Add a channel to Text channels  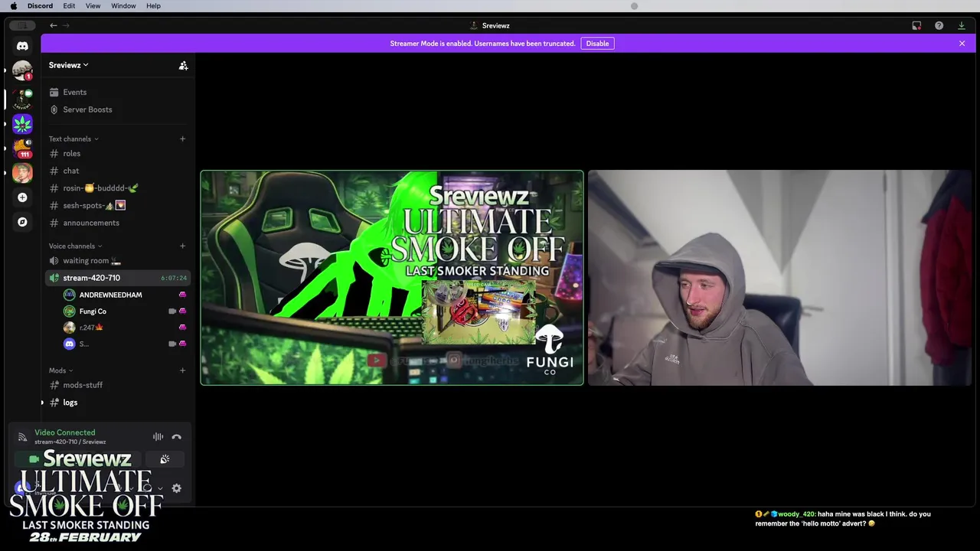click(x=182, y=139)
